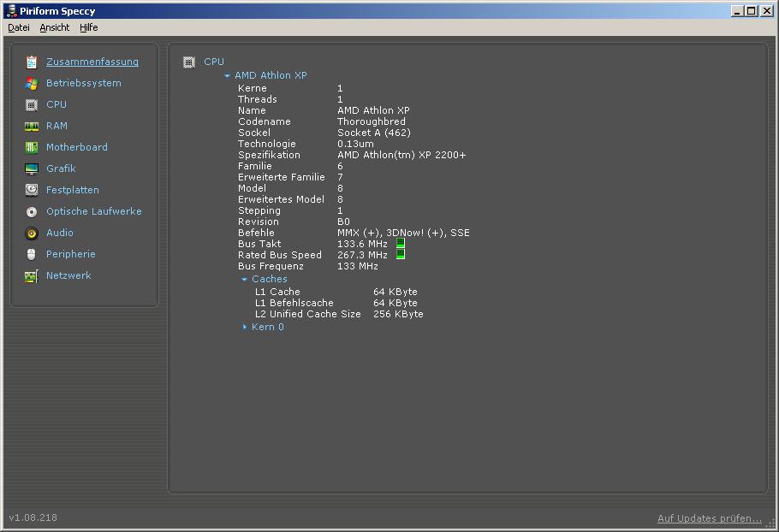Maximize the Speccy window

tap(752, 10)
